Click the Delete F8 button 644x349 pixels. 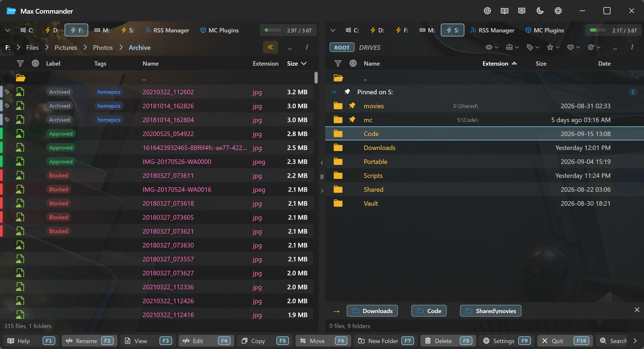point(448,341)
